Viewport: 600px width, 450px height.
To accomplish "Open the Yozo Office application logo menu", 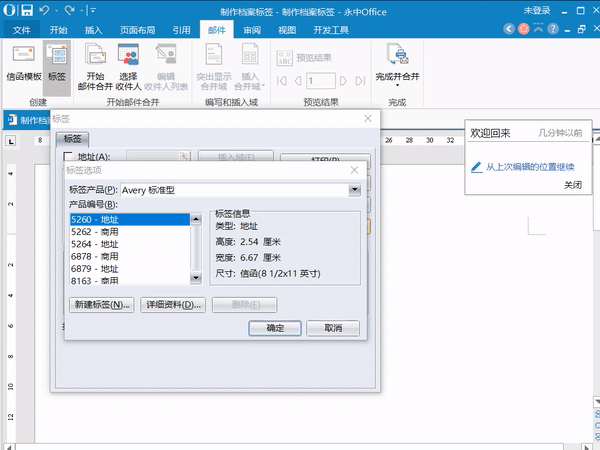I will [10, 10].
